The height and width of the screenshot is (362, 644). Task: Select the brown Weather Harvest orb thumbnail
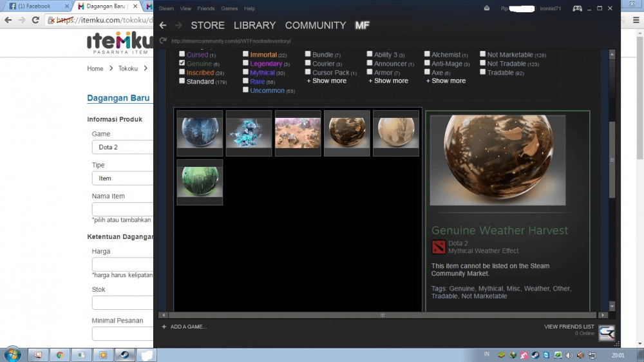pyautogui.click(x=347, y=133)
